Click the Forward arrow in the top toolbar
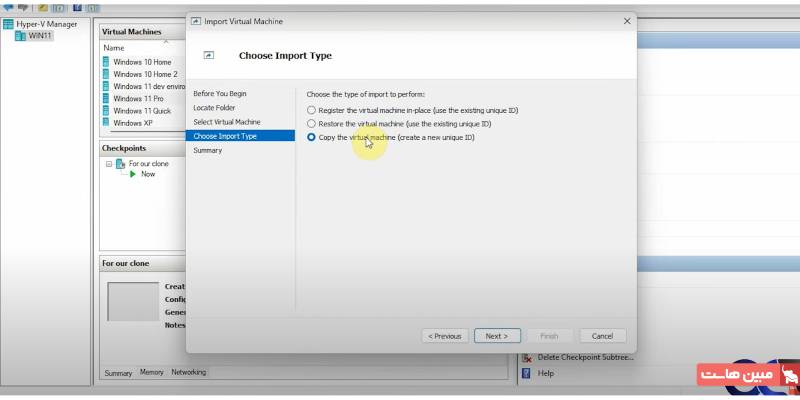 click(23, 8)
